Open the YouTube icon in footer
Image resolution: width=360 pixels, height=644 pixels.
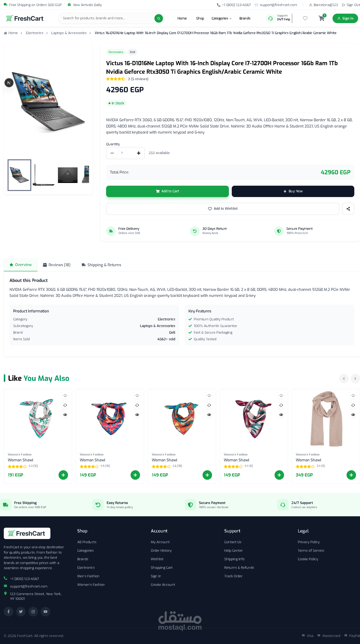[x=45, y=611]
